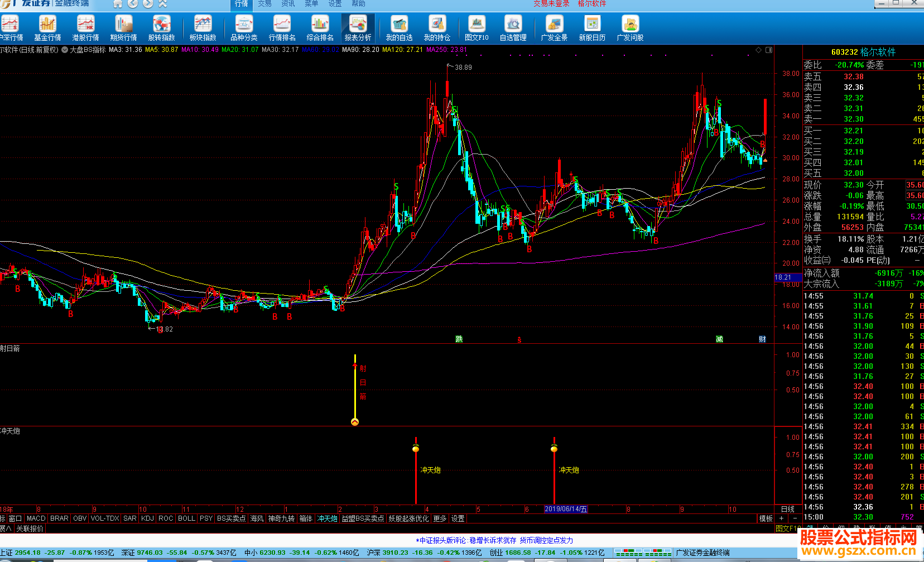Toggle the MACD indicator tab

[x=36, y=518]
